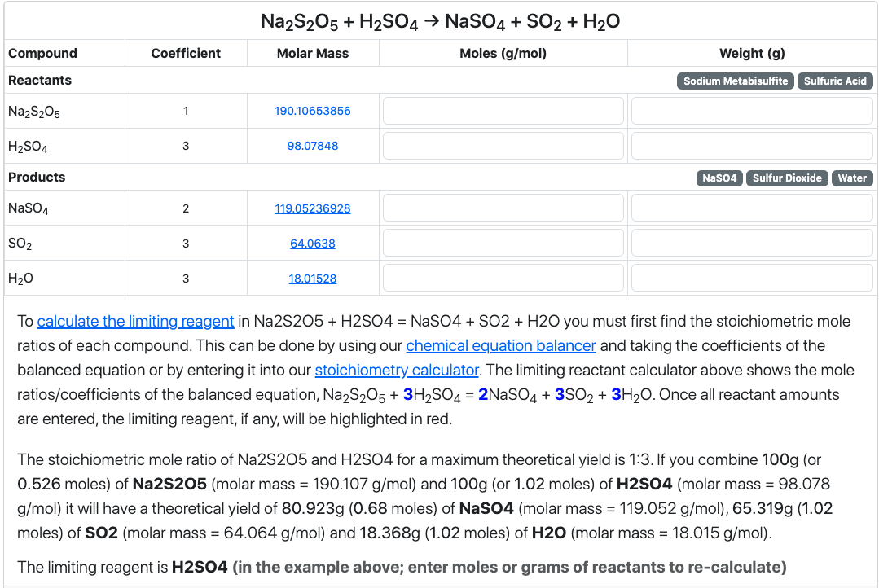
Task: Open the 18.01528 molar mass link
Action: (x=313, y=279)
